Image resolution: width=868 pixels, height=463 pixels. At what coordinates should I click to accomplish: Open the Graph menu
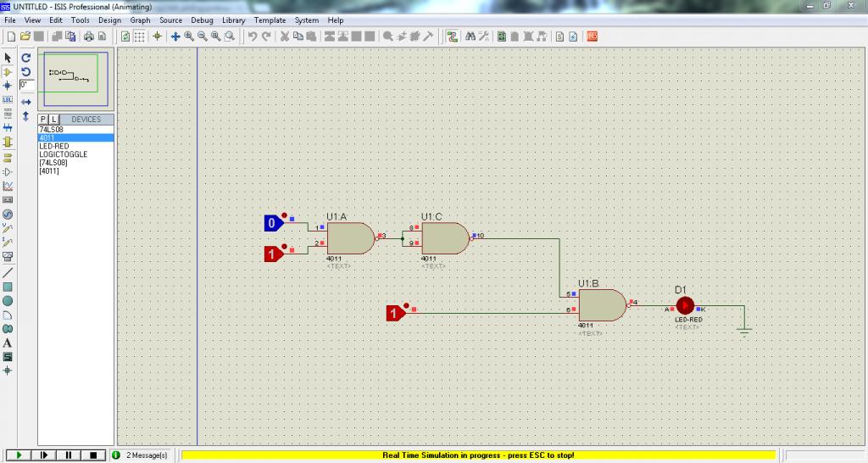pyautogui.click(x=140, y=20)
